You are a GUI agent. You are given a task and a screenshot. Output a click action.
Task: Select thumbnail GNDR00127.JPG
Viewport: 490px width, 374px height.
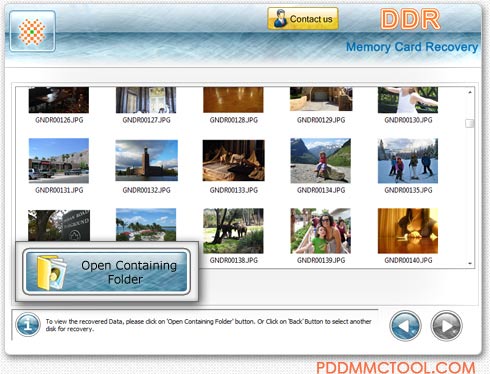[146, 100]
